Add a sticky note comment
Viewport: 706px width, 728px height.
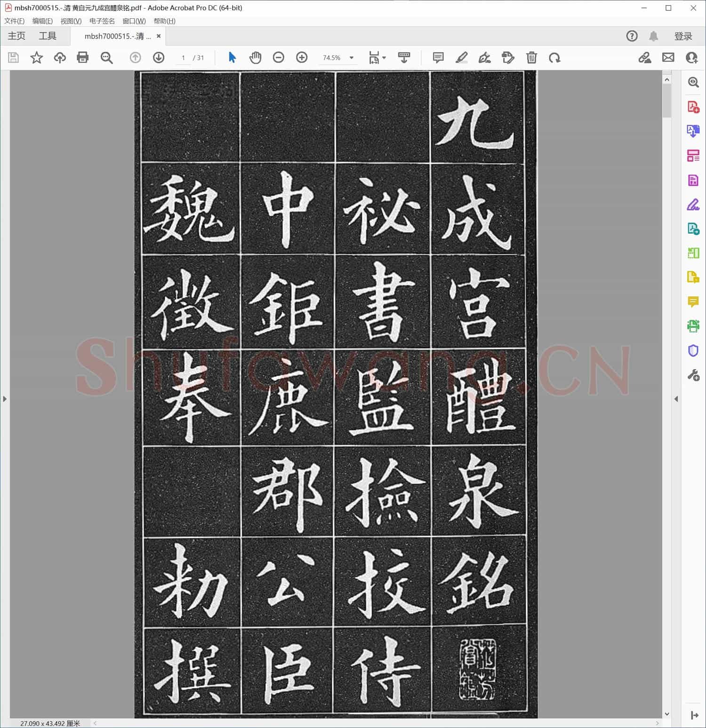[438, 57]
